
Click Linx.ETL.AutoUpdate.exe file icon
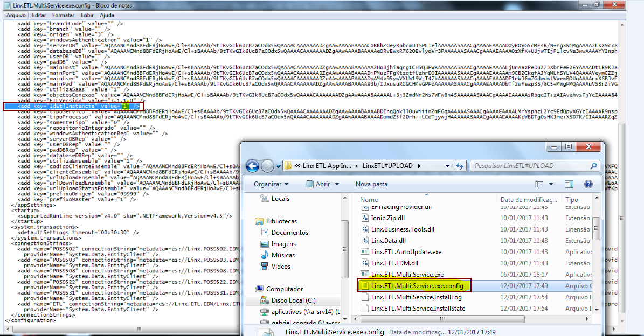pos(364,252)
